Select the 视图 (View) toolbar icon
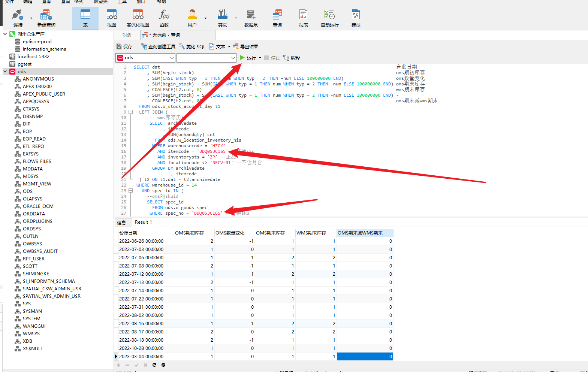This screenshot has height=372, width=588. coord(112,18)
